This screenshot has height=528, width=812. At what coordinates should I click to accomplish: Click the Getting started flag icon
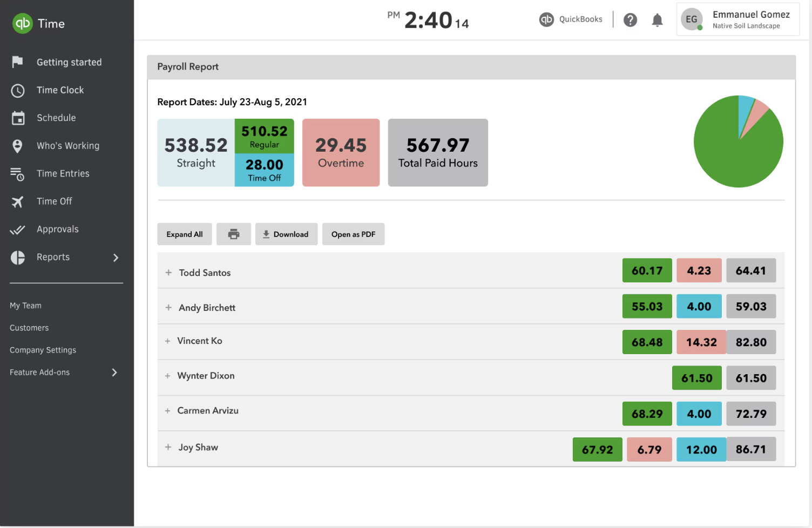18,62
